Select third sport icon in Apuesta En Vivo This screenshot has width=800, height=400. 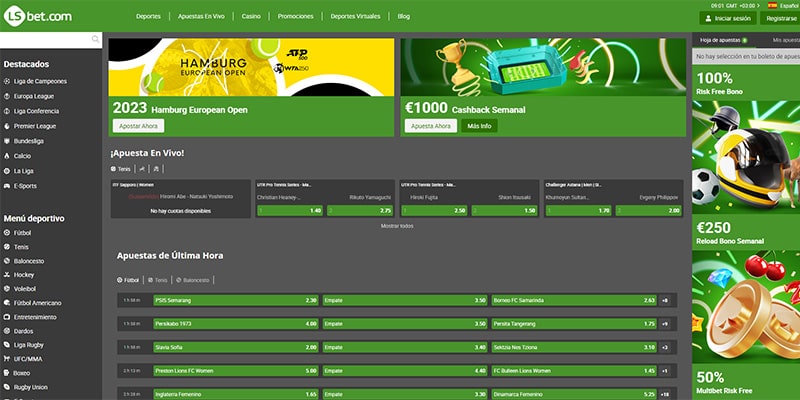[x=156, y=168]
